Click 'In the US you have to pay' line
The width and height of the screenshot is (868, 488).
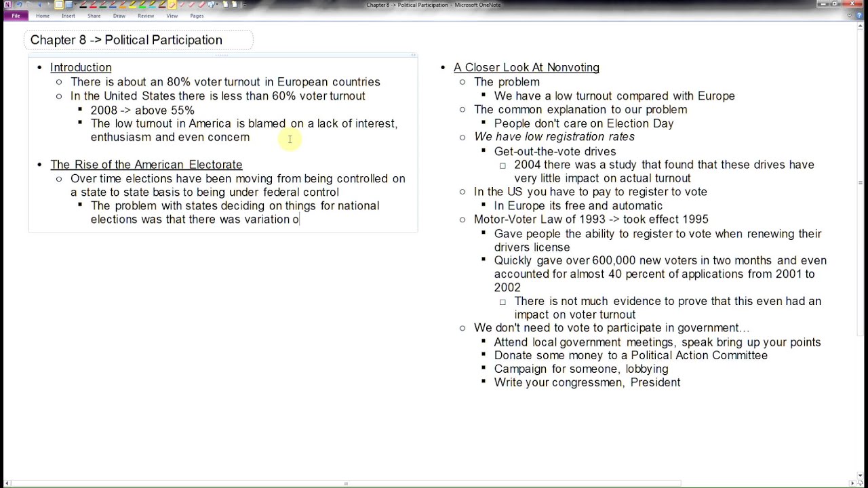tap(591, 192)
